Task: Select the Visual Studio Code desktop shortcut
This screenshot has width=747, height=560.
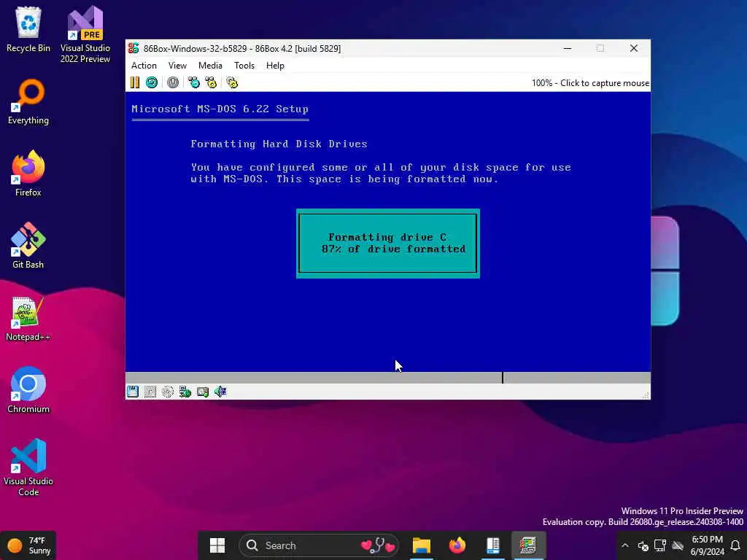Action: 28,467
